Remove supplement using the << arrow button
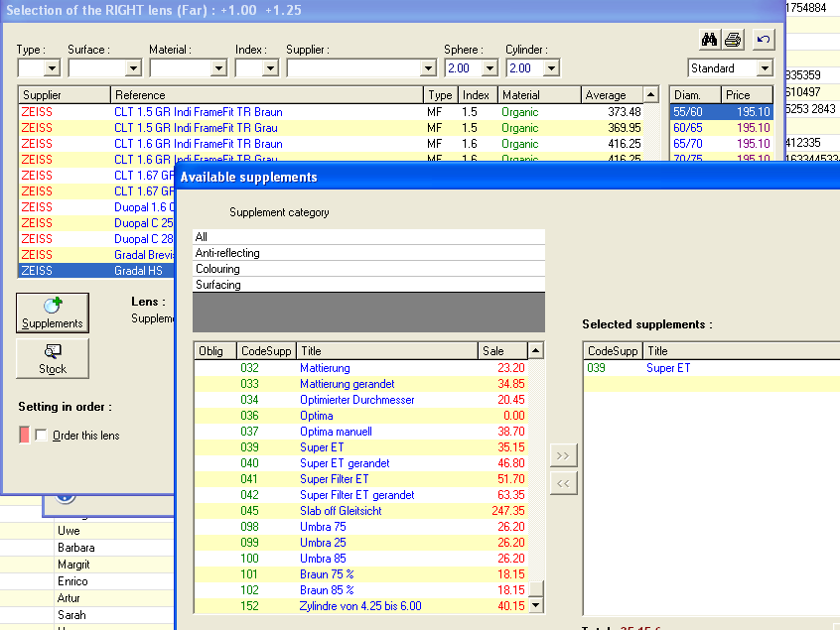 click(x=562, y=483)
